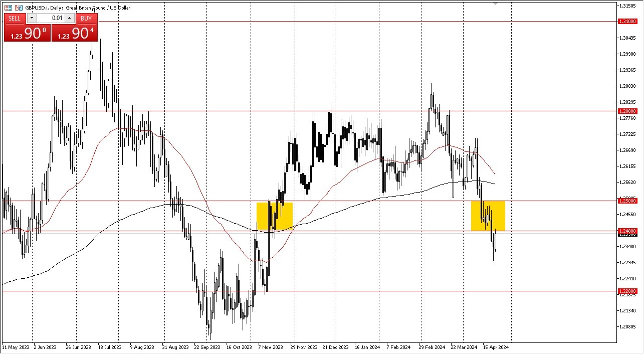Click the SELL button
This screenshot has width=644, height=354.
tap(15, 19)
